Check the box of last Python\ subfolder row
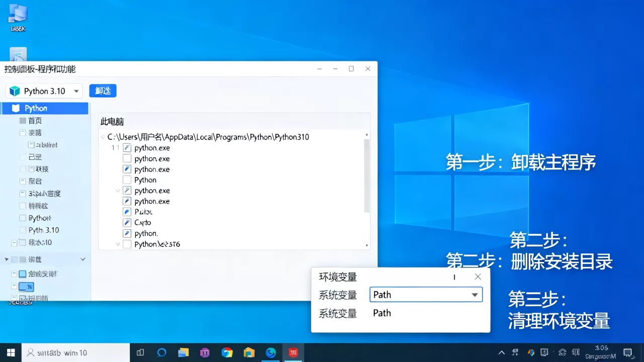 point(127,244)
